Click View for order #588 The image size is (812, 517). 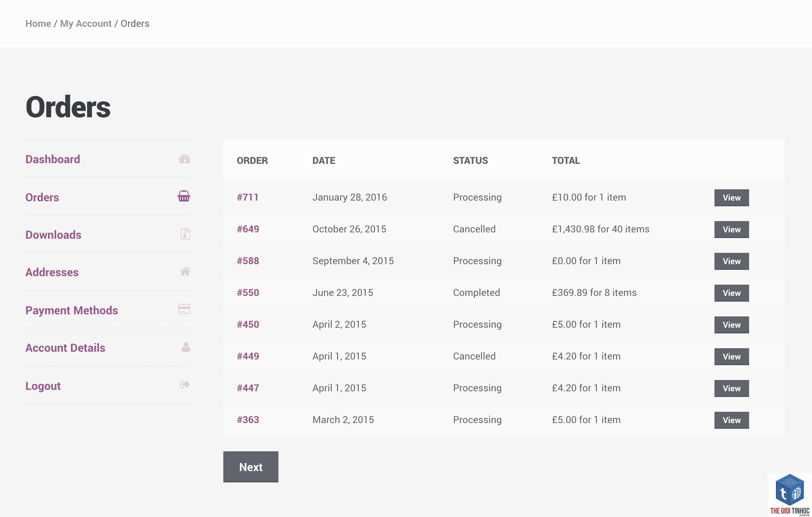tap(732, 261)
